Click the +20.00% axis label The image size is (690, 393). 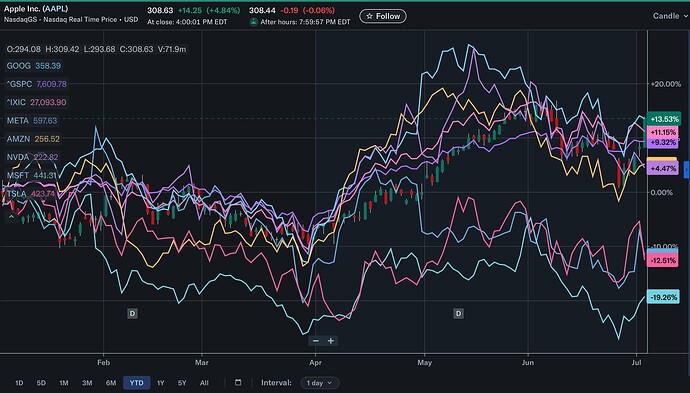coord(666,84)
